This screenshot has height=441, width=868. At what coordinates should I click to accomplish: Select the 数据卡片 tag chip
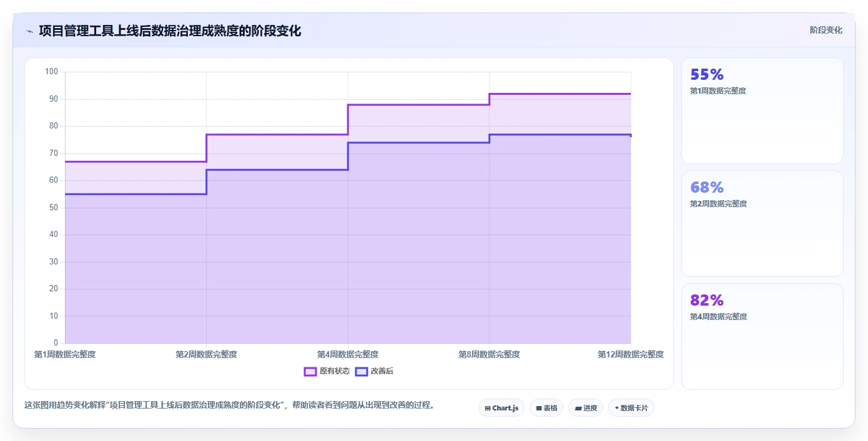[631, 408]
